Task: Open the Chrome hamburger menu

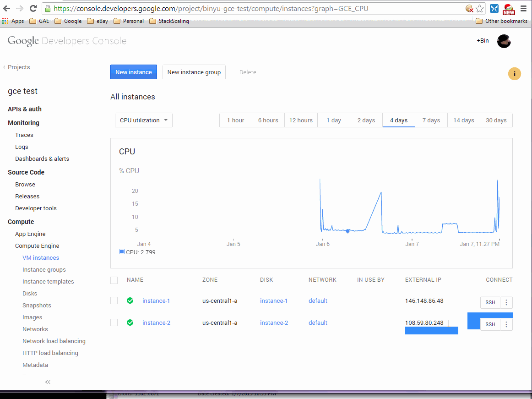Action: tap(523, 9)
